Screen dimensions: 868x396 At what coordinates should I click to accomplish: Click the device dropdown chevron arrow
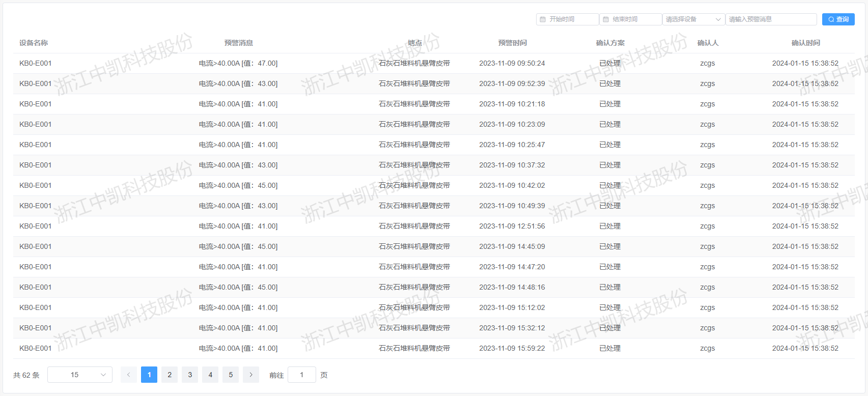[718, 19]
